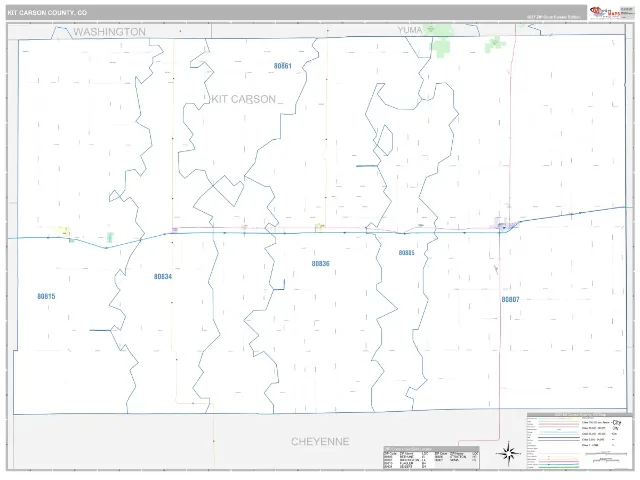Screen dimensions: 640x480
Task: Select ZIP code label 80815
Action: (46, 296)
